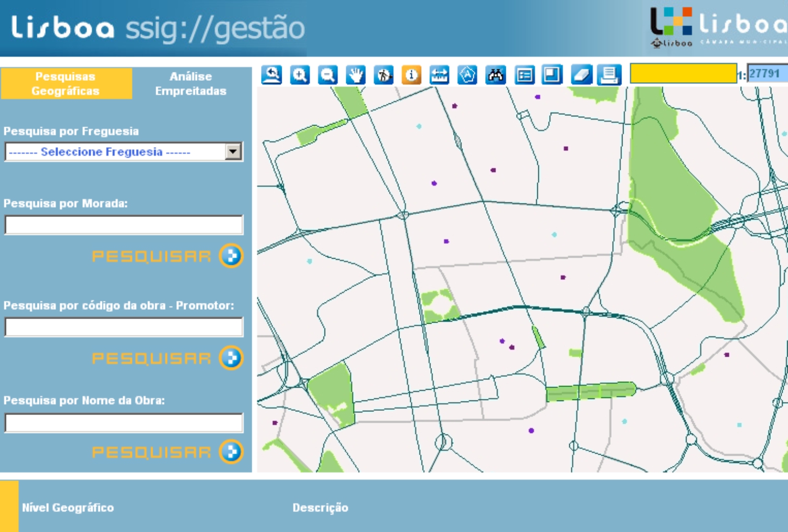Select the zoom in magnifier tool
788x532 pixels.
coord(300,75)
